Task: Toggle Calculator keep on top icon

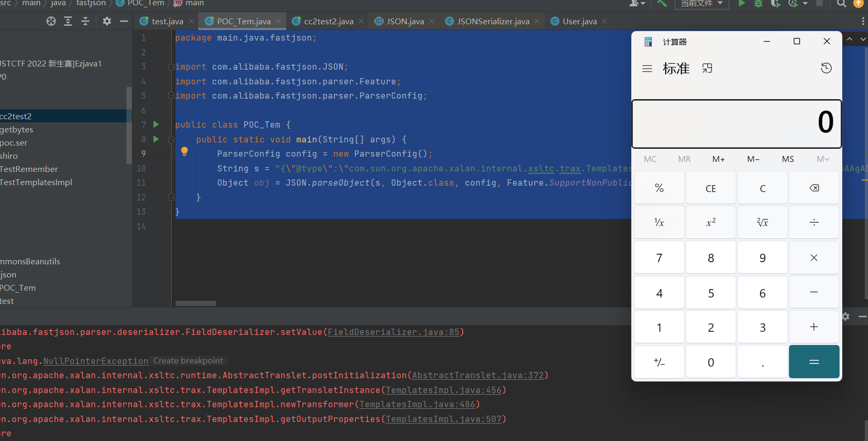Action: pos(707,68)
